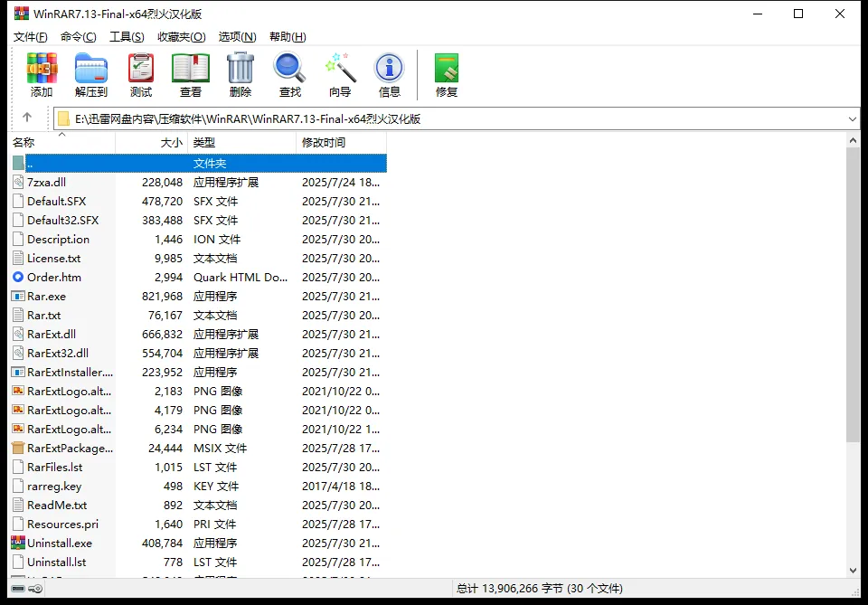Click the Quark HTML Do... type cell
The height and width of the screenshot is (605, 868).
[x=241, y=278]
